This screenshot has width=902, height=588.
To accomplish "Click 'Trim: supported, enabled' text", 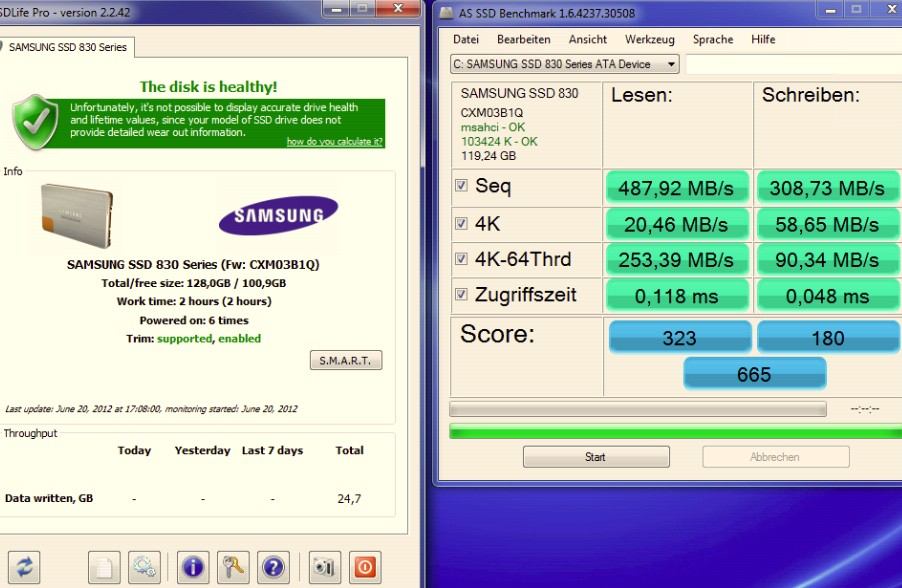I will click(x=194, y=339).
